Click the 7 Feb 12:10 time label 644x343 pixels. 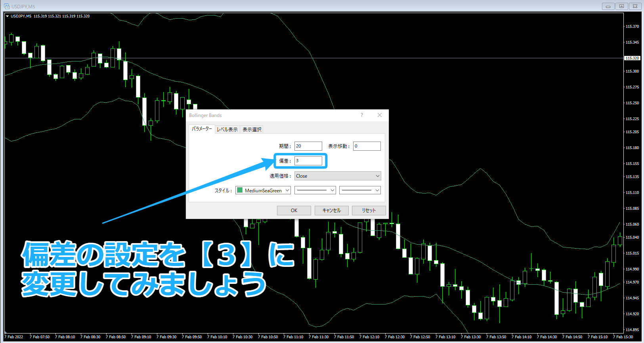[369, 337]
